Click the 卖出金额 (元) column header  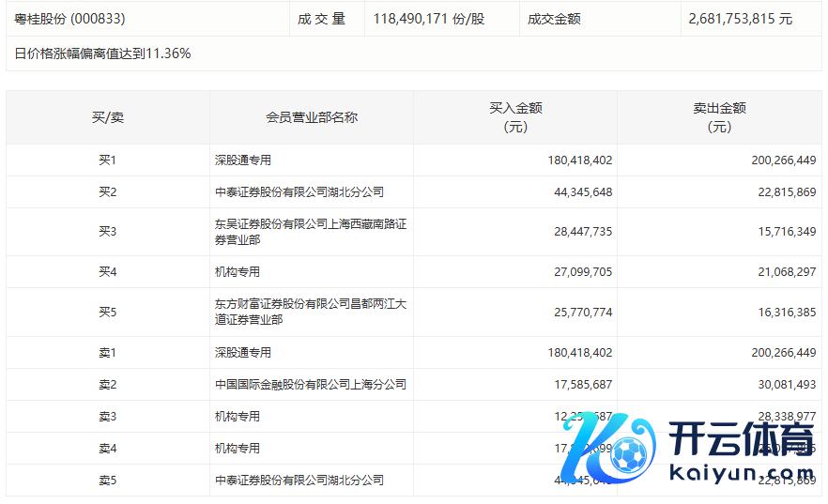(719, 117)
